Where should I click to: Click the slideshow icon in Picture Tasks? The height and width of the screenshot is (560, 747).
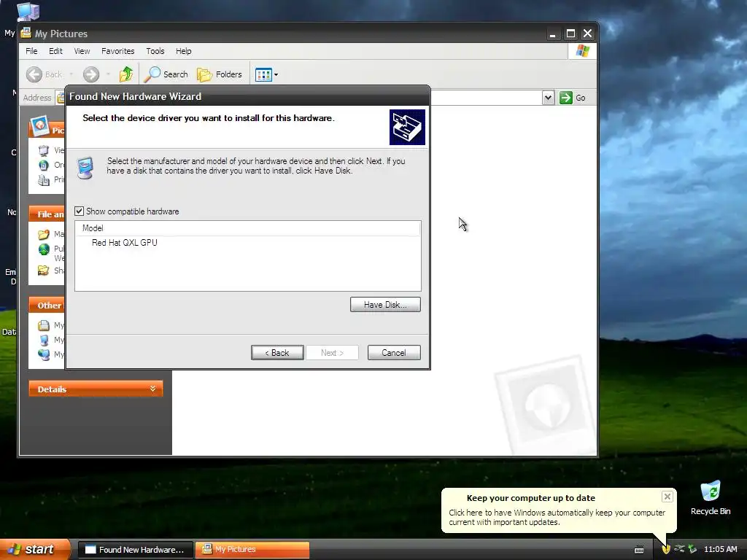tap(43, 150)
